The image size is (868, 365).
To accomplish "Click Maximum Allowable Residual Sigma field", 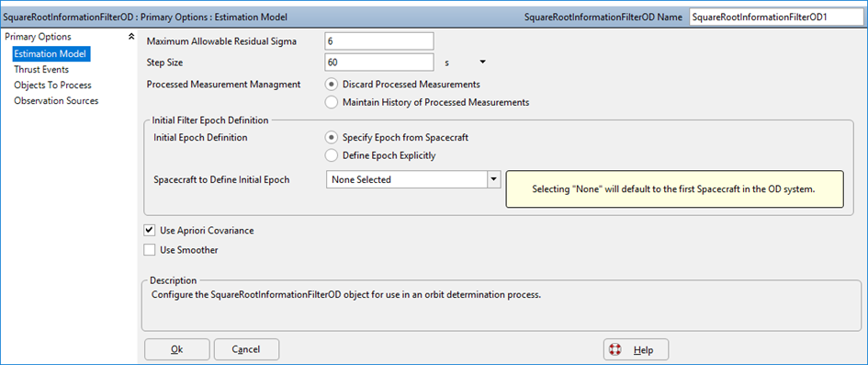I will pyautogui.click(x=379, y=41).
